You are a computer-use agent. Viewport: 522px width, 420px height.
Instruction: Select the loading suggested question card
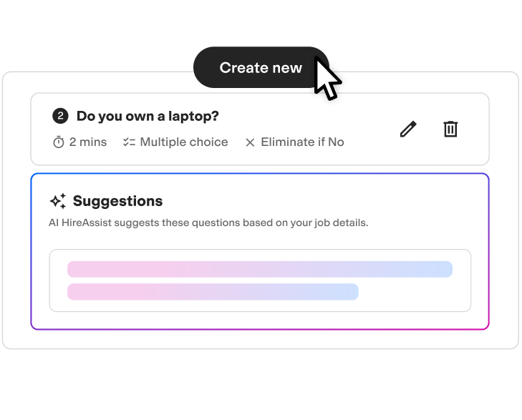point(261,280)
